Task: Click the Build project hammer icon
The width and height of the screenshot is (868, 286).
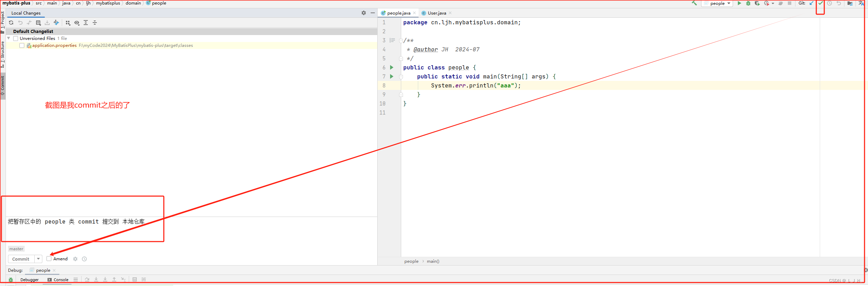Action: 694,3
